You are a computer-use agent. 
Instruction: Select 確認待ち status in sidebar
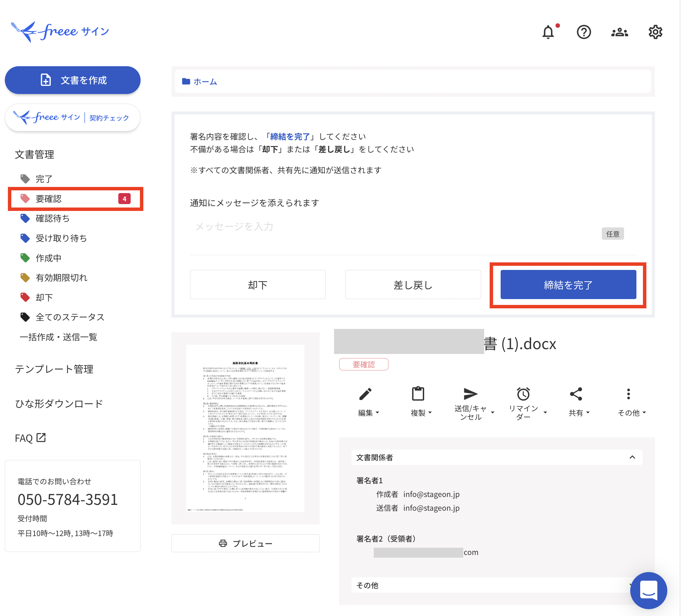pyautogui.click(x=52, y=218)
